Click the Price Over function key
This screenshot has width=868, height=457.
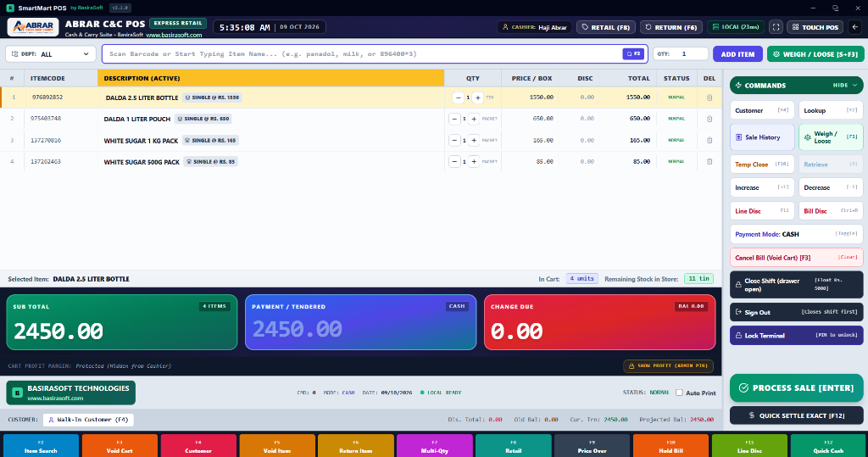(x=592, y=447)
